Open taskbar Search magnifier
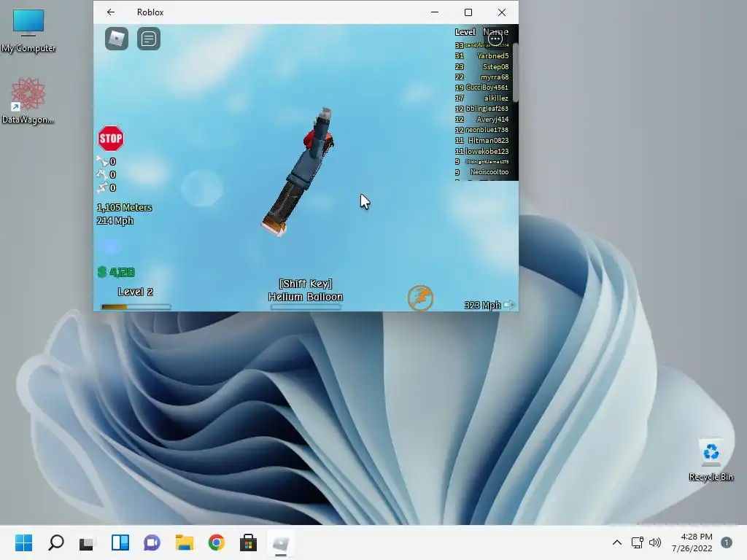The image size is (747, 560). (55, 542)
